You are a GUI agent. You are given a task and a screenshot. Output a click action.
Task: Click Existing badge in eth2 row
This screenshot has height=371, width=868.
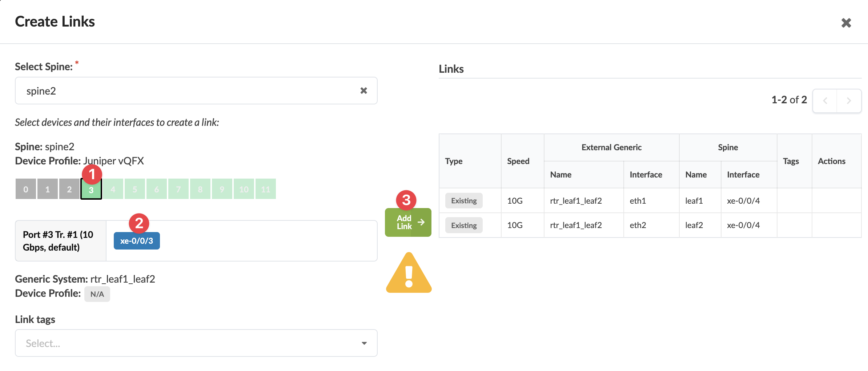point(464,226)
